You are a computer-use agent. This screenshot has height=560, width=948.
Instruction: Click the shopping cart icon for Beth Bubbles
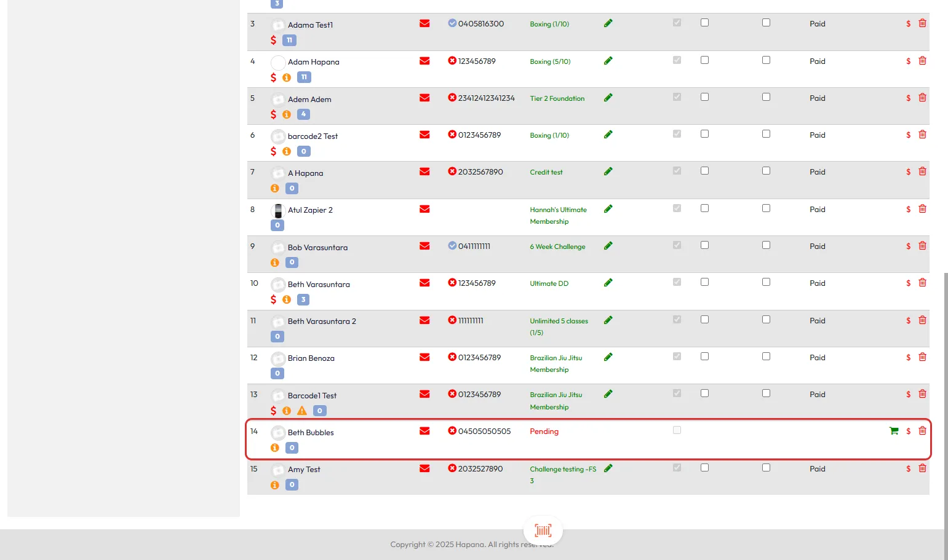(893, 432)
